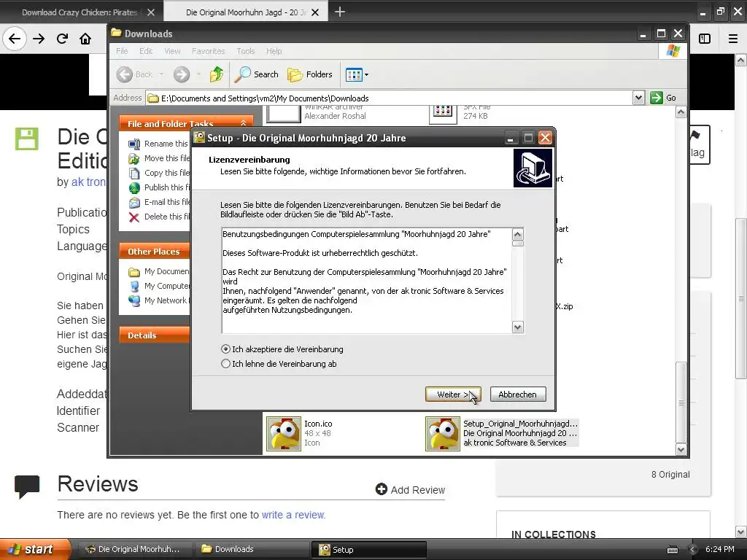
Task: Click the Details panel header
Action: (x=155, y=335)
